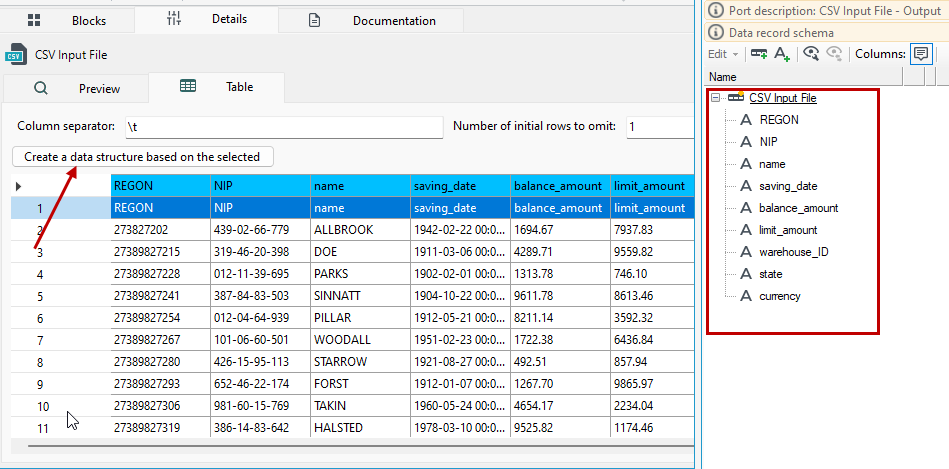Image resolution: width=949 pixels, height=469 pixels.
Task: Select the state attribute in schema tree
Action: tap(770, 274)
